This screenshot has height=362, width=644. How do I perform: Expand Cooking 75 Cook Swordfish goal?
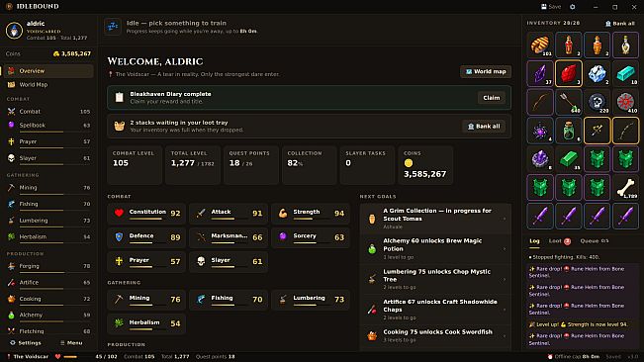pos(435,336)
